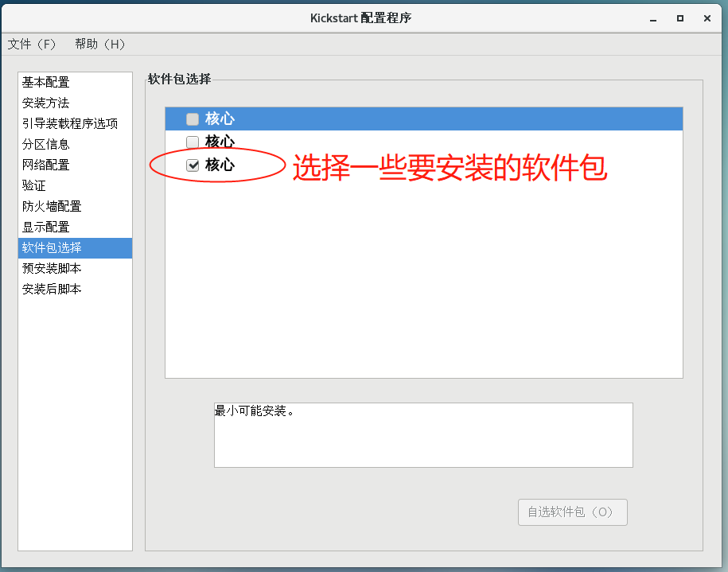Check the second 核心 package checkbox
728x572 pixels.
tap(193, 142)
